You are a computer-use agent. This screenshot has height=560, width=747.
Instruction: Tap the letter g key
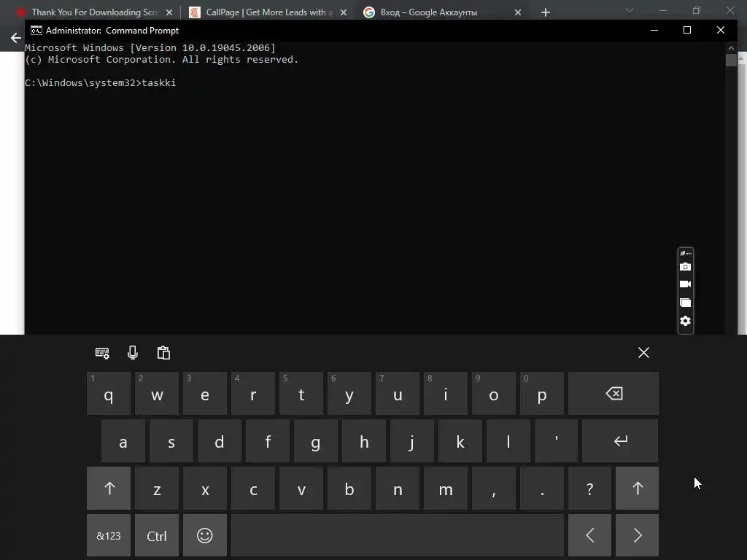coord(316,441)
